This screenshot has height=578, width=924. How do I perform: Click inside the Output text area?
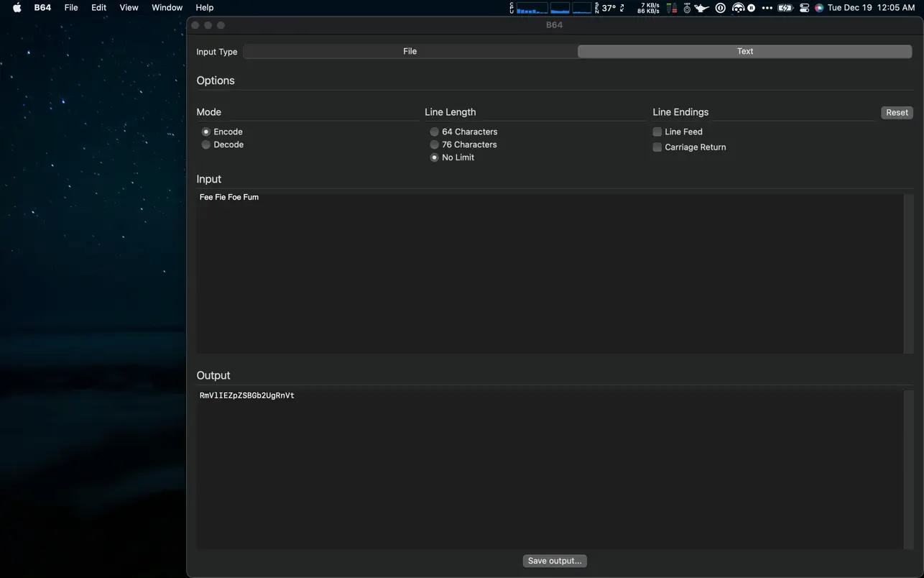click(x=550, y=469)
